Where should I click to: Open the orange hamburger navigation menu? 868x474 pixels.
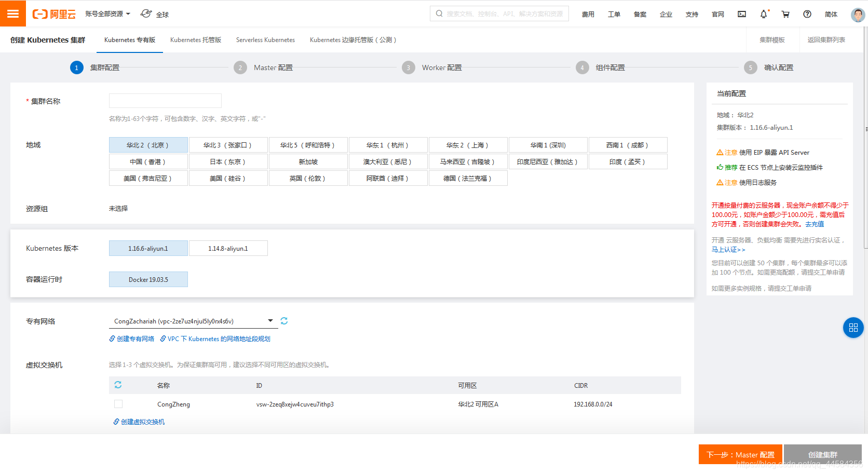pos(13,13)
